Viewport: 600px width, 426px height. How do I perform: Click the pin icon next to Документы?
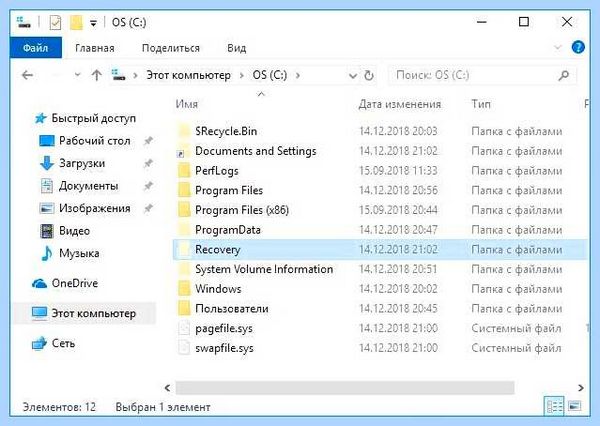pyautogui.click(x=148, y=186)
